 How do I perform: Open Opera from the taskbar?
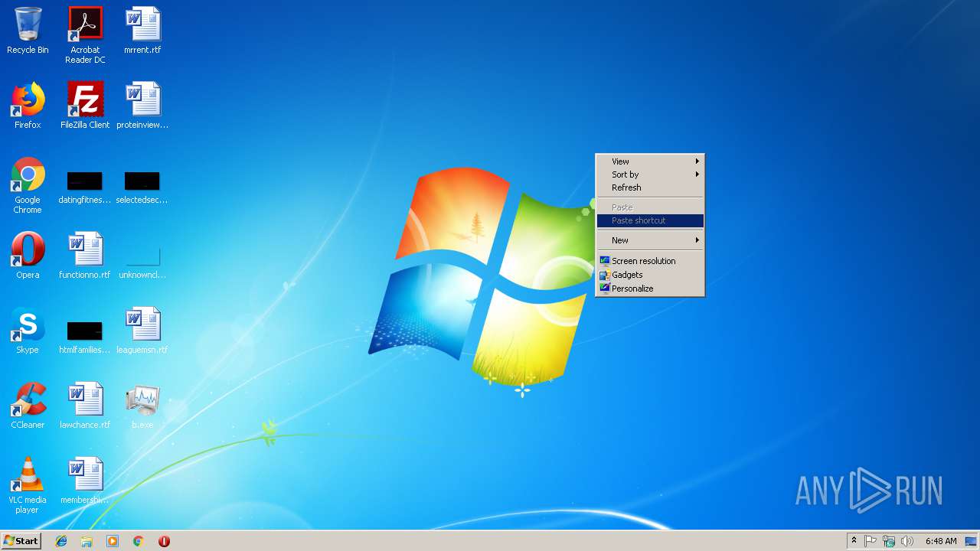point(164,541)
